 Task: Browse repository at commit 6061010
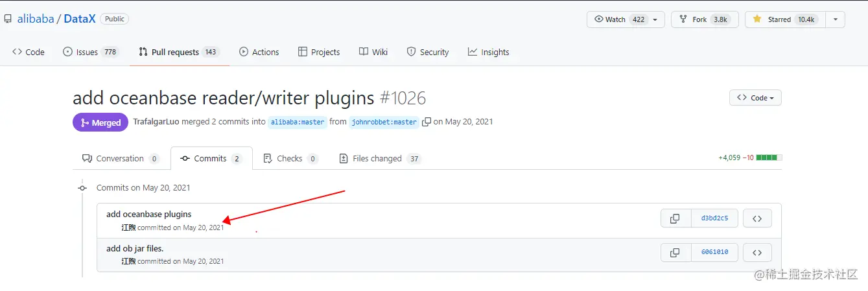(x=757, y=252)
